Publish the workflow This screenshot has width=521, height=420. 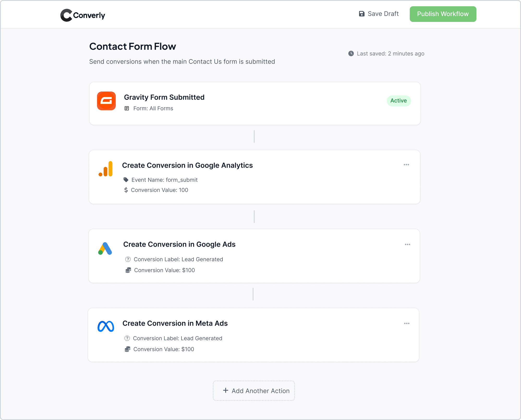click(x=443, y=14)
